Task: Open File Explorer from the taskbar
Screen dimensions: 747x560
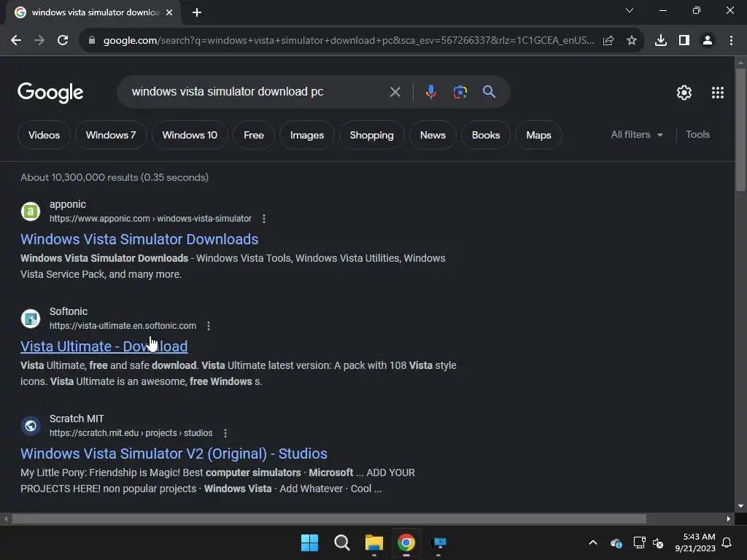Action: tap(374, 542)
